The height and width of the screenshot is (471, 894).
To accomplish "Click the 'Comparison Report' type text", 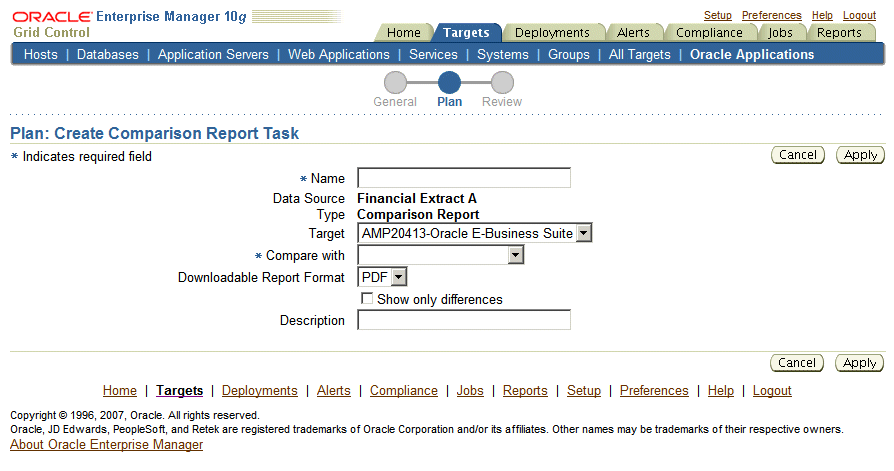I will click(x=418, y=214).
